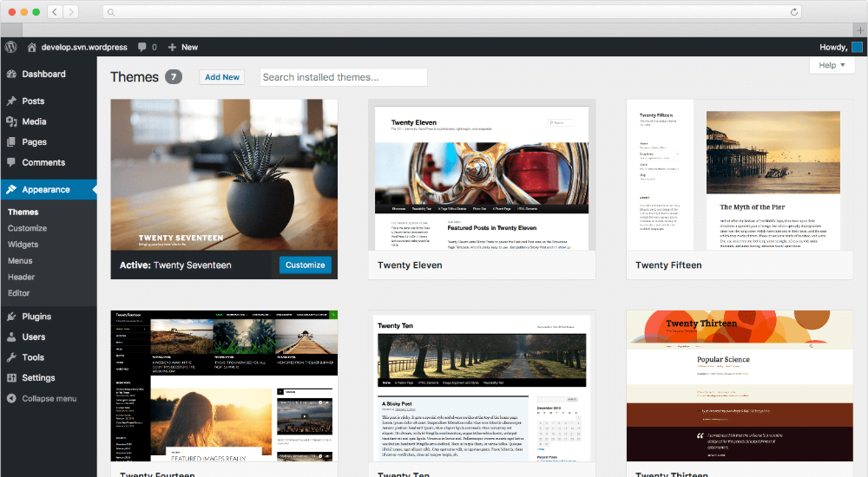This screenshot has height=477, width=868.
Task: Click the Add New themes button
Action: [x=222, y=77]
